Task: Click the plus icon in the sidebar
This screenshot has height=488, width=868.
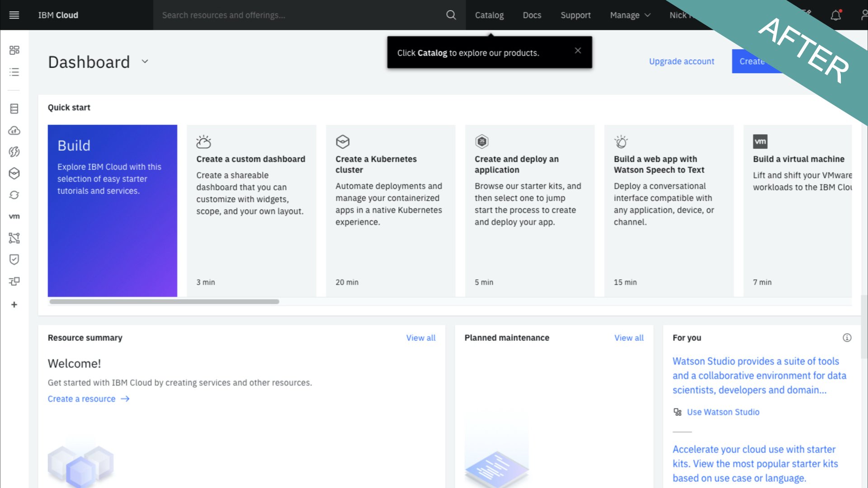Action: click(14, 305)
